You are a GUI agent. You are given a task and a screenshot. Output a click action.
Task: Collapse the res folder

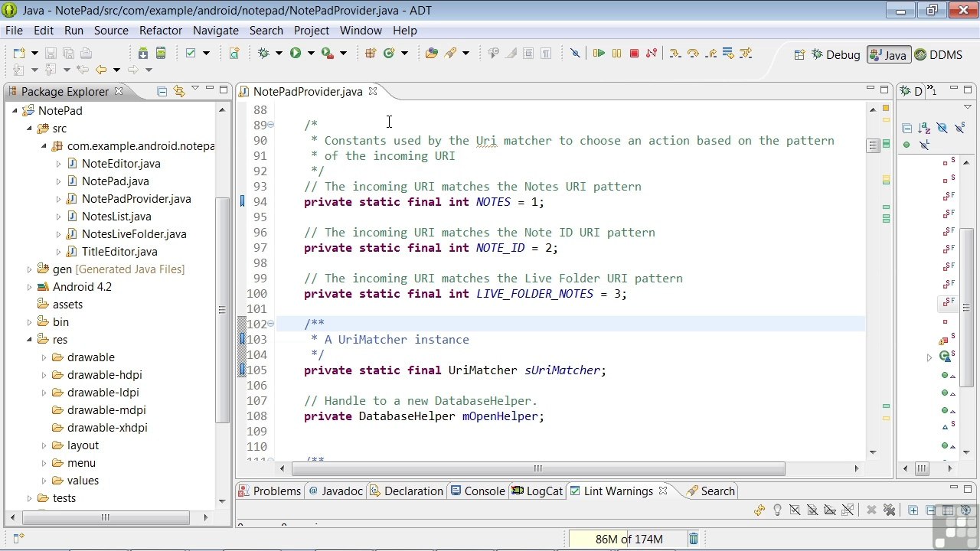pyautogui.click(x=29, y=339)
